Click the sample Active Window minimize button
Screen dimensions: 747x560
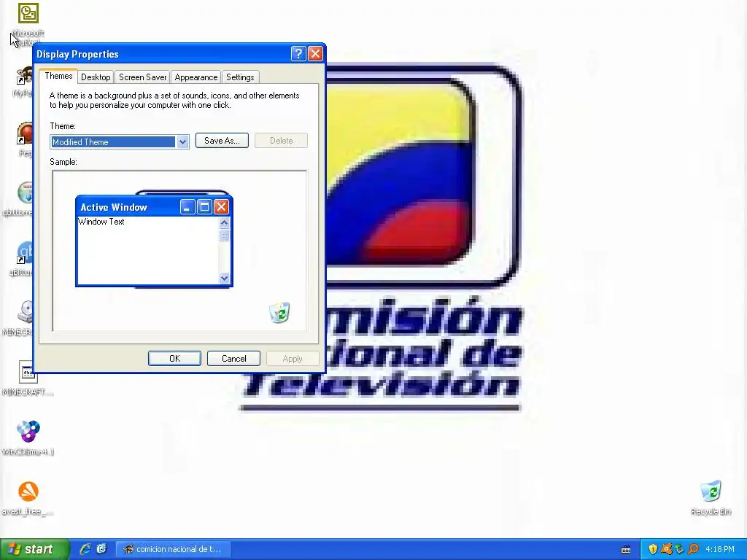point(187,206)
